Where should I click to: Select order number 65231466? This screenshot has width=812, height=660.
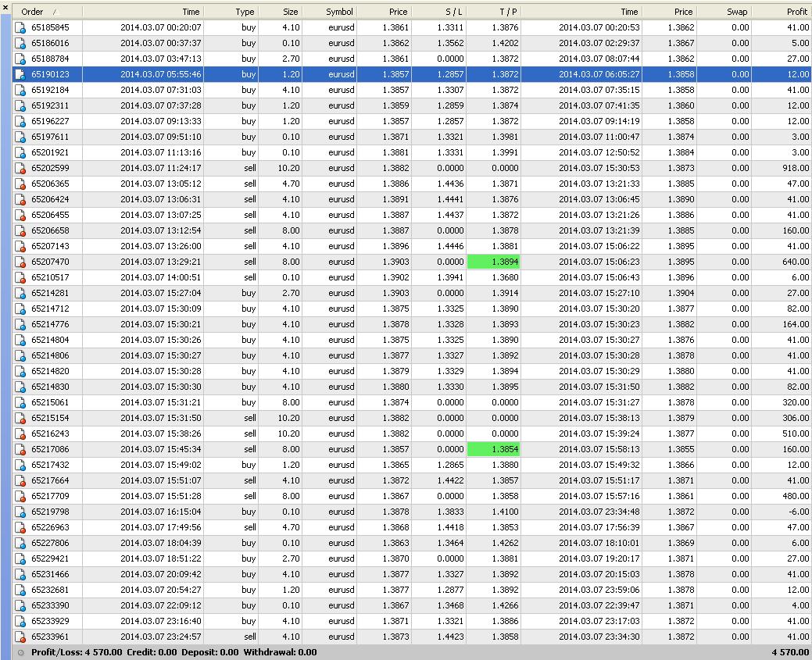(50, 574)
